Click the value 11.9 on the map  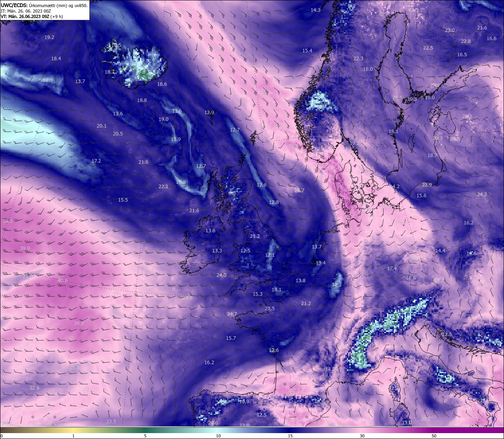176,139
